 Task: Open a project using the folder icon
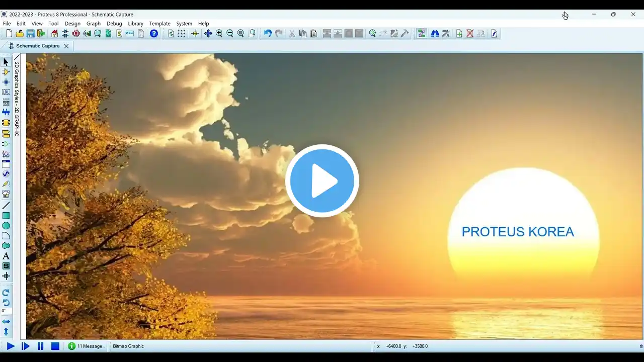(x=20, y=34)
